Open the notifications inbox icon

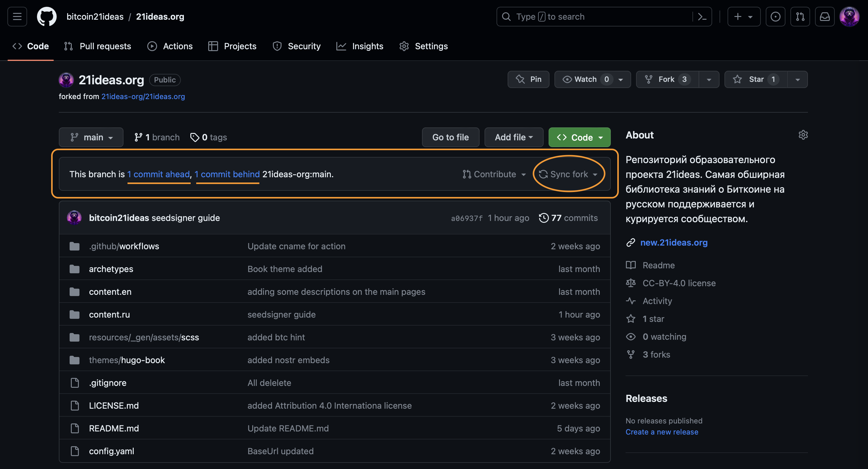click(825, 17)
